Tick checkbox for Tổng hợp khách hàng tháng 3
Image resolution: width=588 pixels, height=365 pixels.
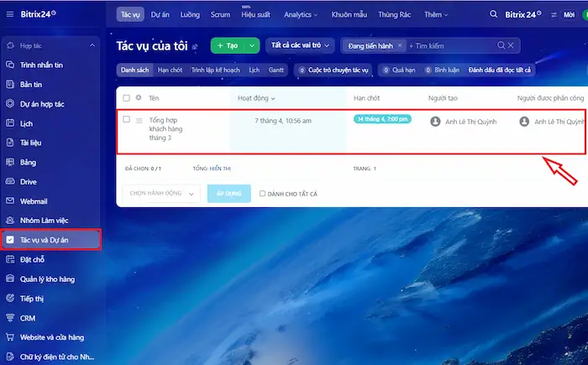pyautogui.click(x=126, y=119)
